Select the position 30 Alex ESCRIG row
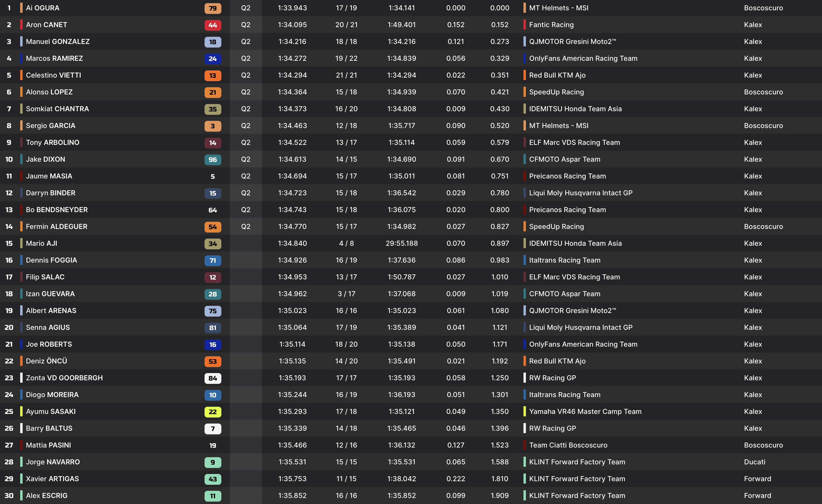Image resolution: width=822 pixels, height=504 pixels. (47, 496)
